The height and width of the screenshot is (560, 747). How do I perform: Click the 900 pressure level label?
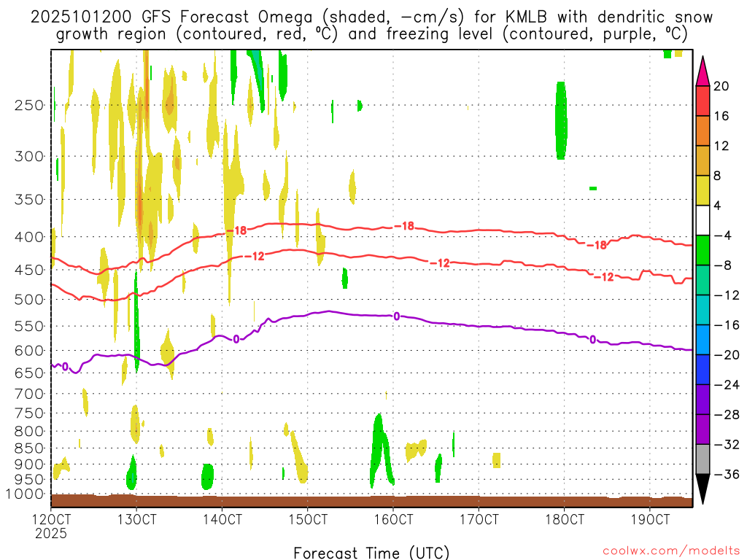(29, 464)
